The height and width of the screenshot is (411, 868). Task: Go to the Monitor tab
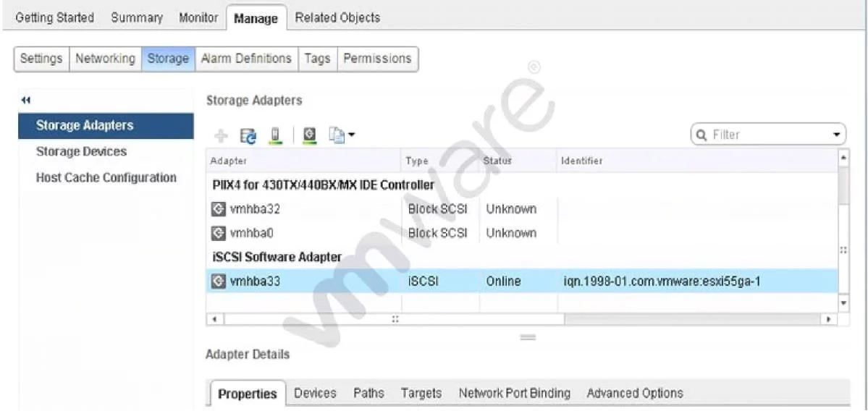[198, 17]
